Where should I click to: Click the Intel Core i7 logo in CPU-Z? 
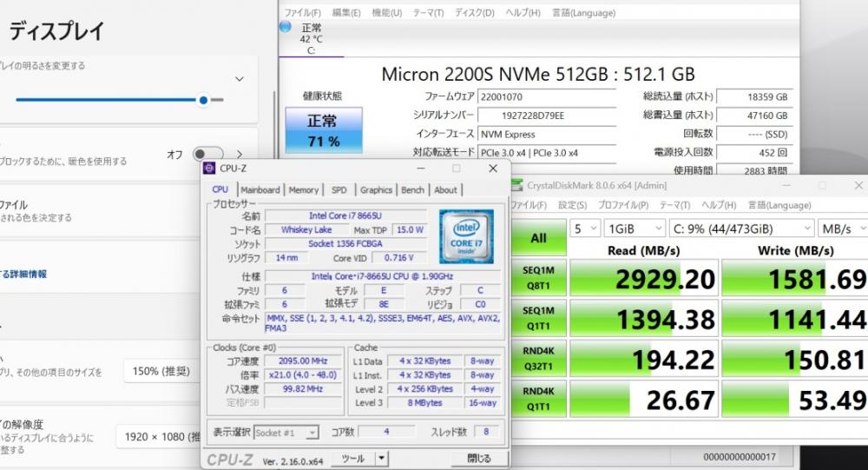(466, 236)
